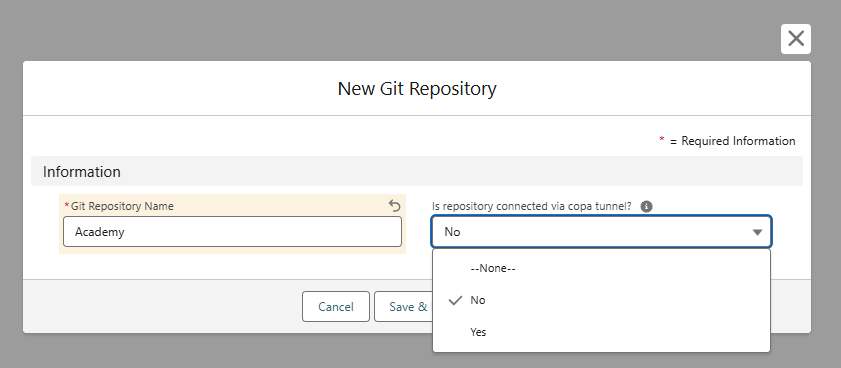This screenshot has height=368, width=841.
Task: Click the undo arrow on Git Repository Name
Action: pos(394,206)
